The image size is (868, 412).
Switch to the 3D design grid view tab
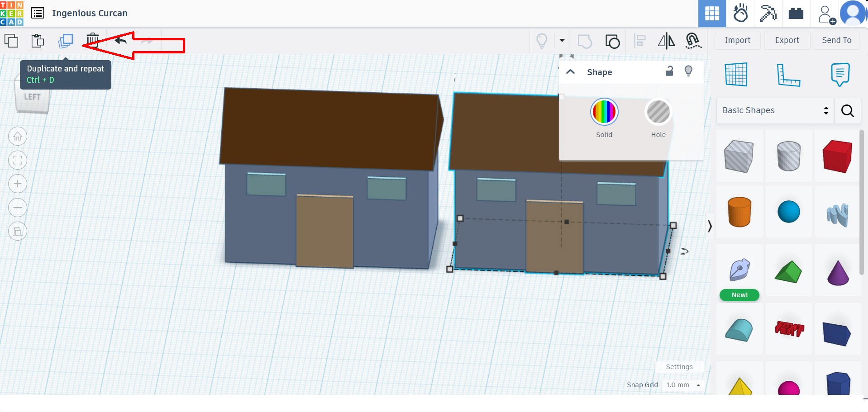(712, 14)
